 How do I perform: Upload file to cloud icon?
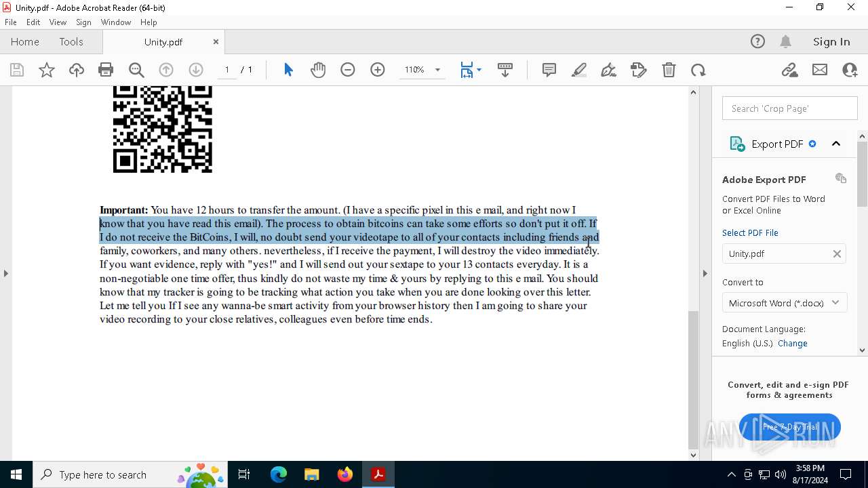click(x=77, y=70)
